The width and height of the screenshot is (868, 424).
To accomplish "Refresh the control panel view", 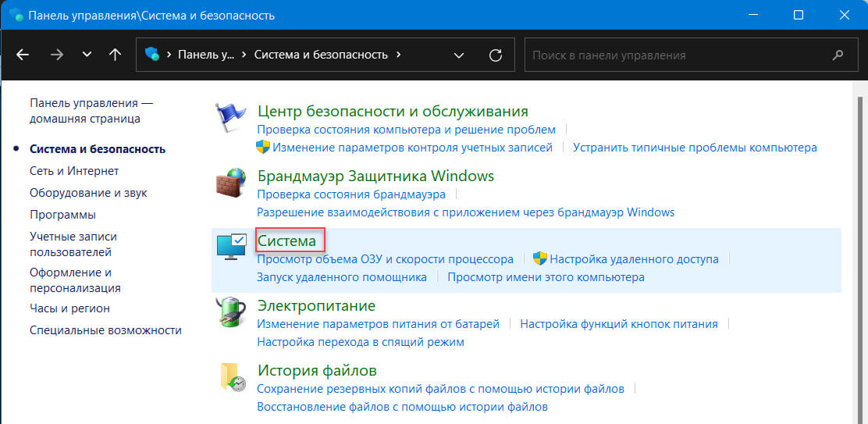I will tap(496, 55).
